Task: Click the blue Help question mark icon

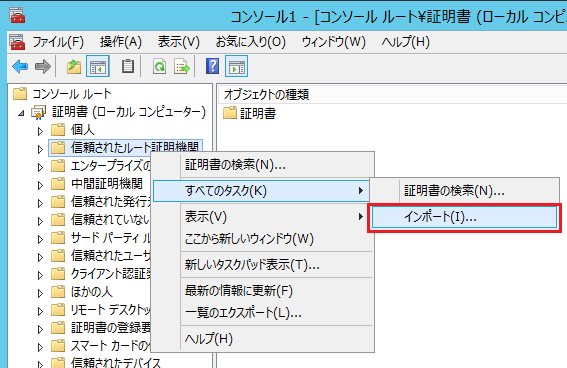Action: click(x=212, y=67)
